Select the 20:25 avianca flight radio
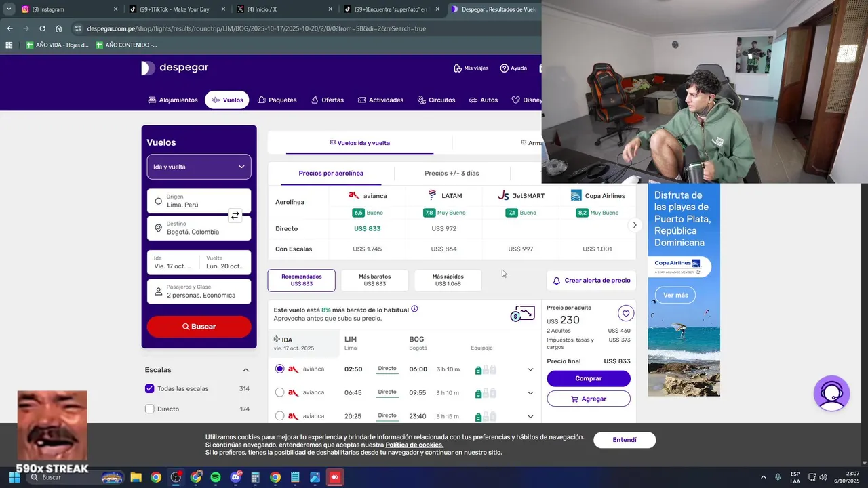 pos(280,415)
